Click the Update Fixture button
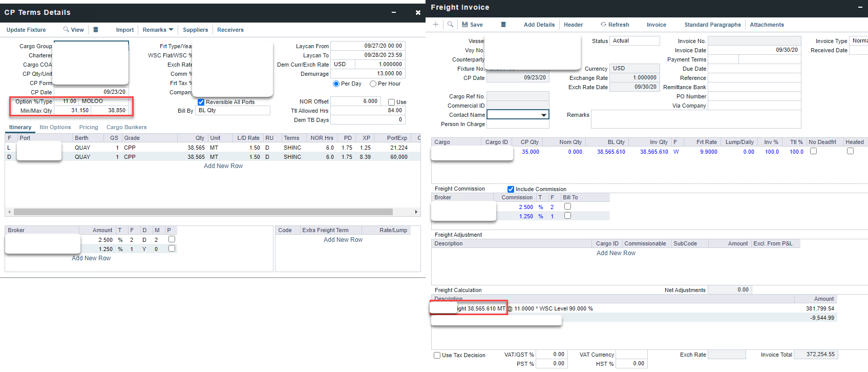This screenshot has width=868, height=372. click(x=26, y=30)
